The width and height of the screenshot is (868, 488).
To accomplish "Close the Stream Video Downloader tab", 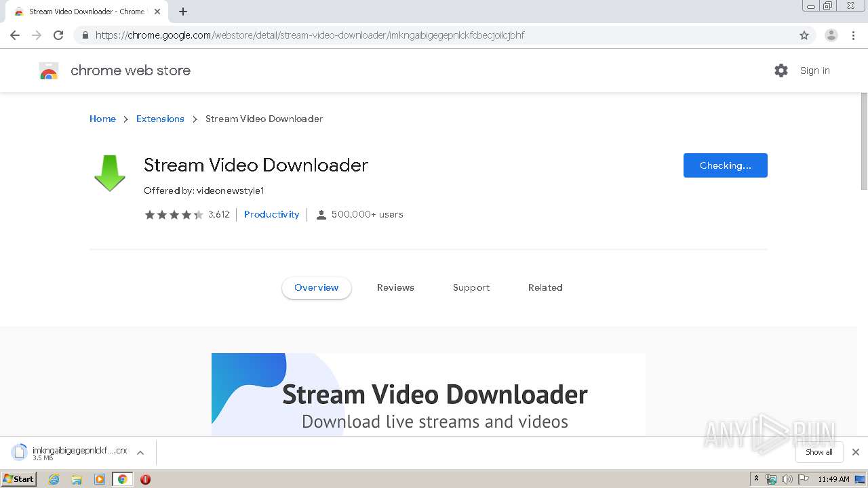I will click(x=157, y=12).
